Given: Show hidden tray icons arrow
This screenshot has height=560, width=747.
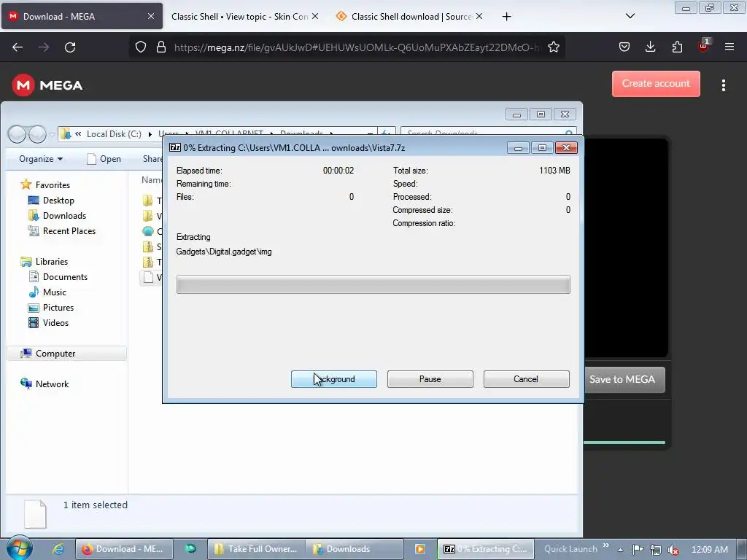Looking at the screenshot, I should click(x=620, y=550).
